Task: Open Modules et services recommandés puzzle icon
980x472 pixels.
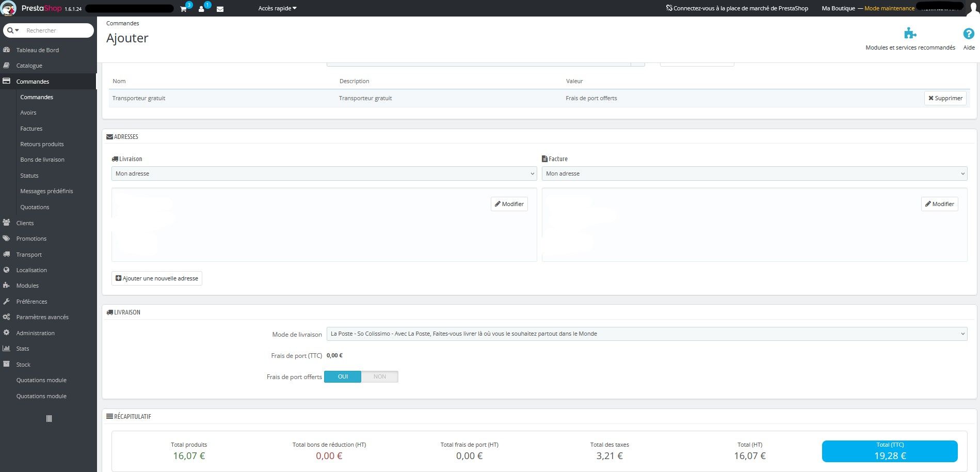Action: pyautogui.click(x=910, y=34)
